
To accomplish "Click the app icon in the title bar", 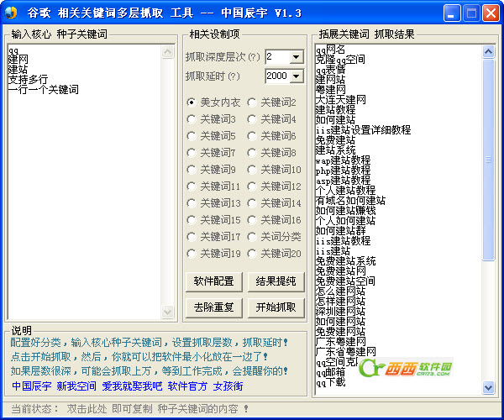I will 11,13.
